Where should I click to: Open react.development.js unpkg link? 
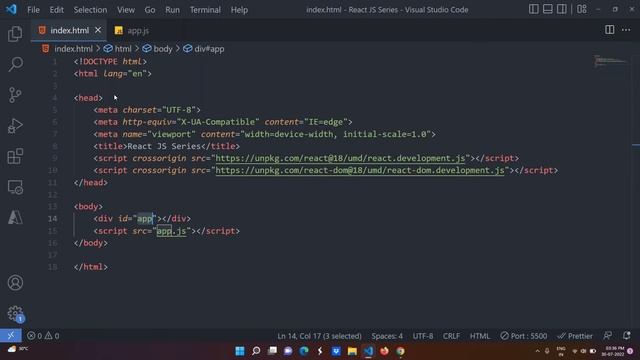340,158
